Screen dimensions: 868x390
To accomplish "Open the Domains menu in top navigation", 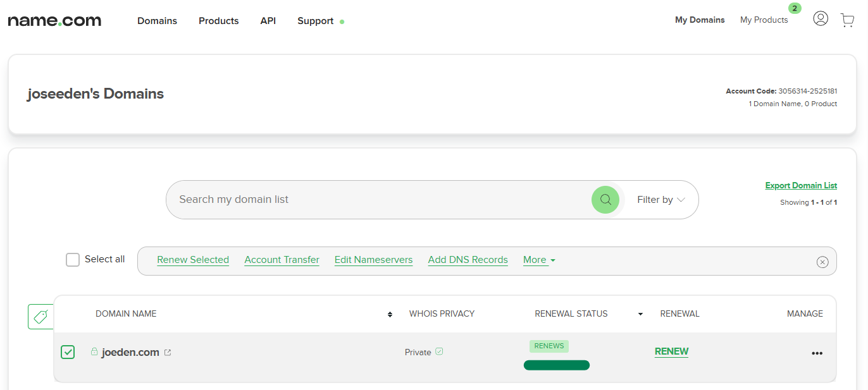I will pyautogui.click(x=157, y=21).
